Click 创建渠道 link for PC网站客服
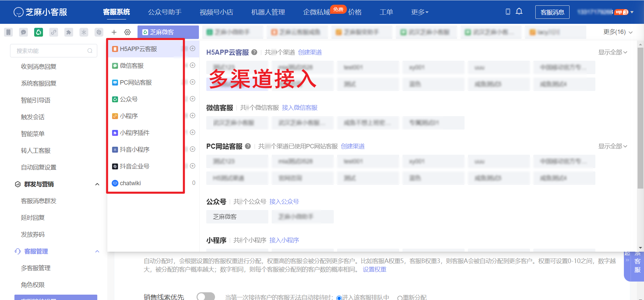 353,146
